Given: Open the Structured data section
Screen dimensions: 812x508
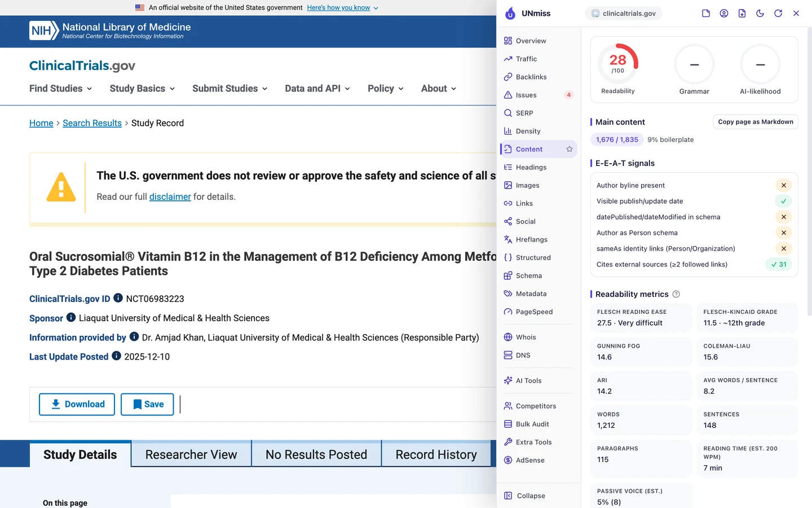Looking at the screenshot, I should click(539, 257).
